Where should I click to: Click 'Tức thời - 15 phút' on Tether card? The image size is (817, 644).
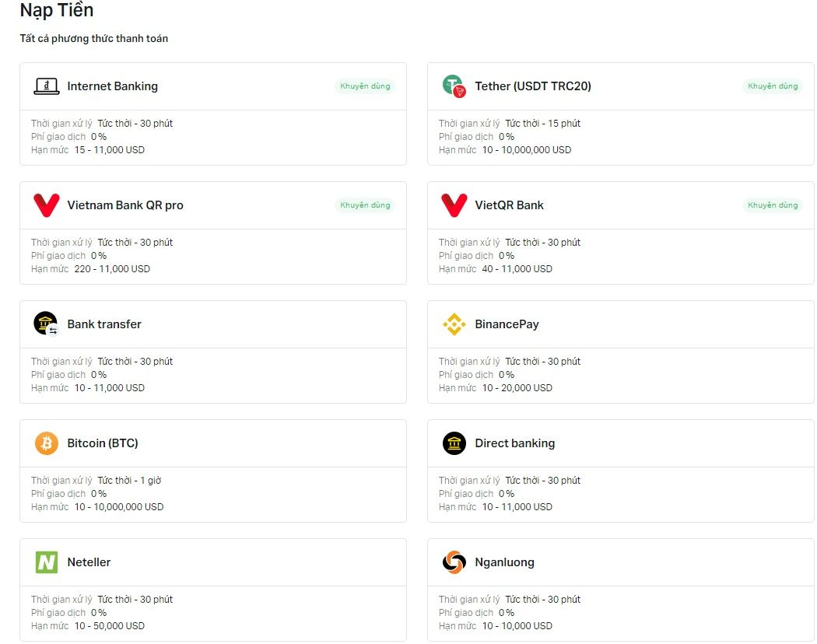[x=543, y=124]
